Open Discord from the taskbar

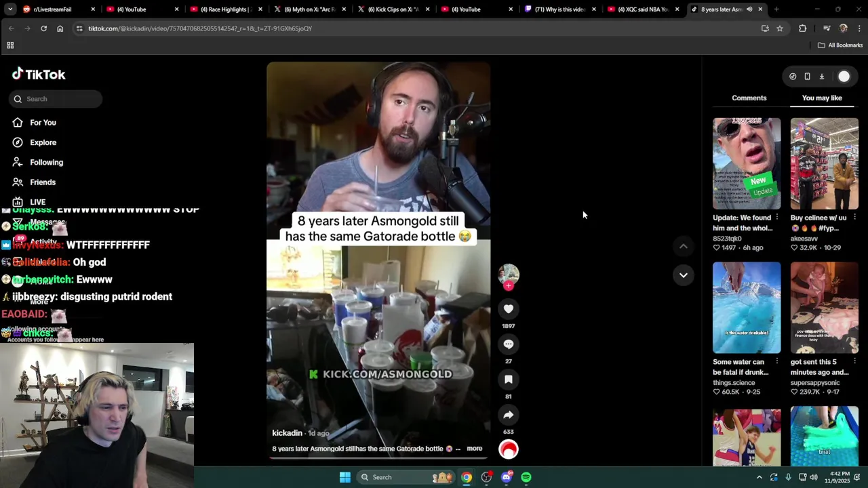coord(507,477)
